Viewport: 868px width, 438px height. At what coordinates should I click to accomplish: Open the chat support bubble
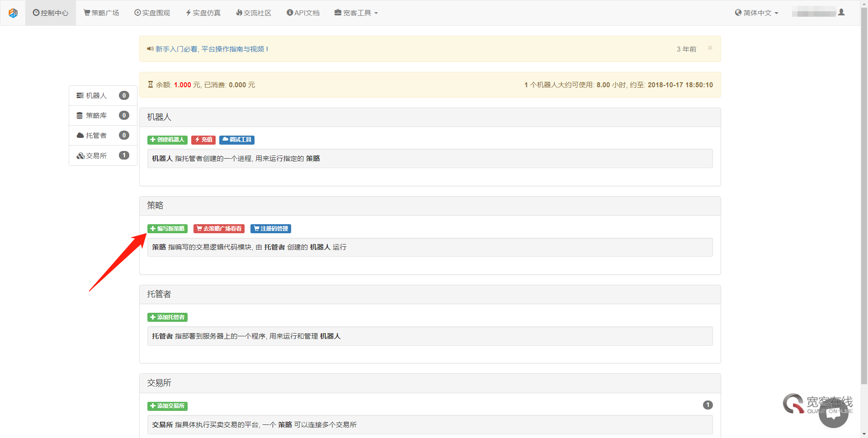pyautogui.click(x=834, y=413)
